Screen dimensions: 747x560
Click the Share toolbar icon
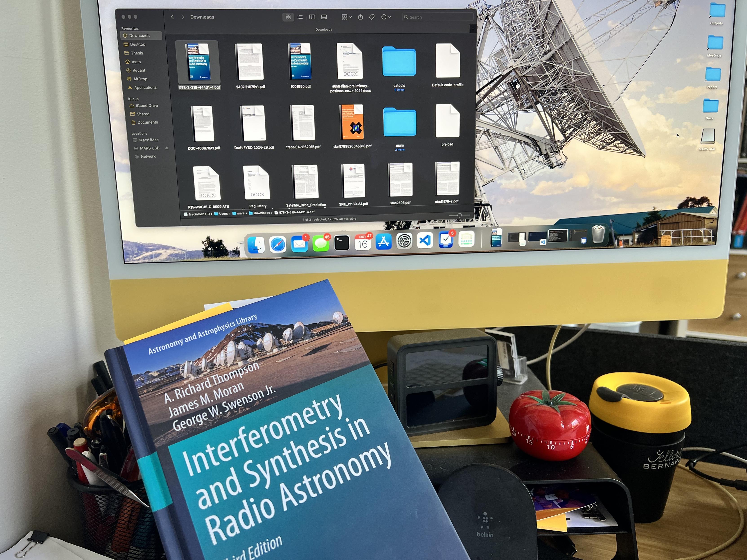(360, 17)
